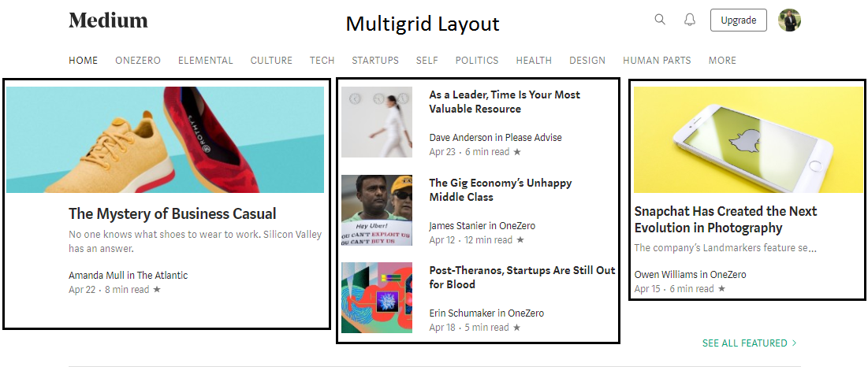Screen dimensions: 868x367
Task: Open the colorful illustration thumbnail
Action: click(x=377, y=298)
